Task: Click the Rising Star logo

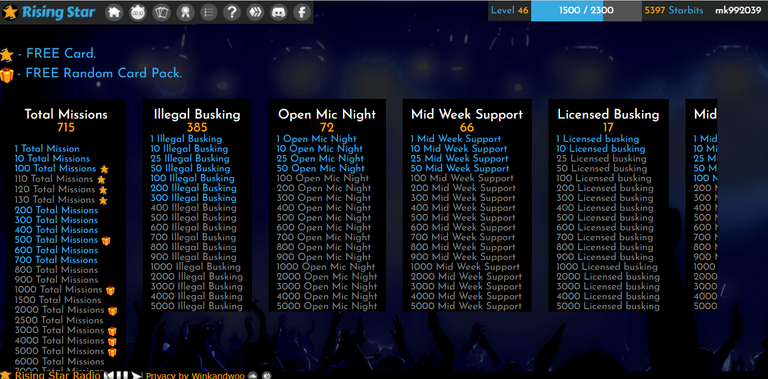Action: click(49, 12)
